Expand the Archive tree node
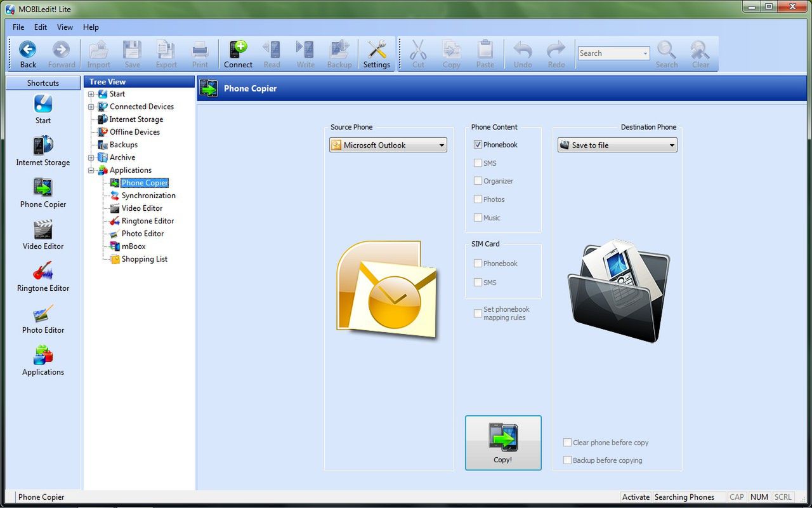 point(91,157)
